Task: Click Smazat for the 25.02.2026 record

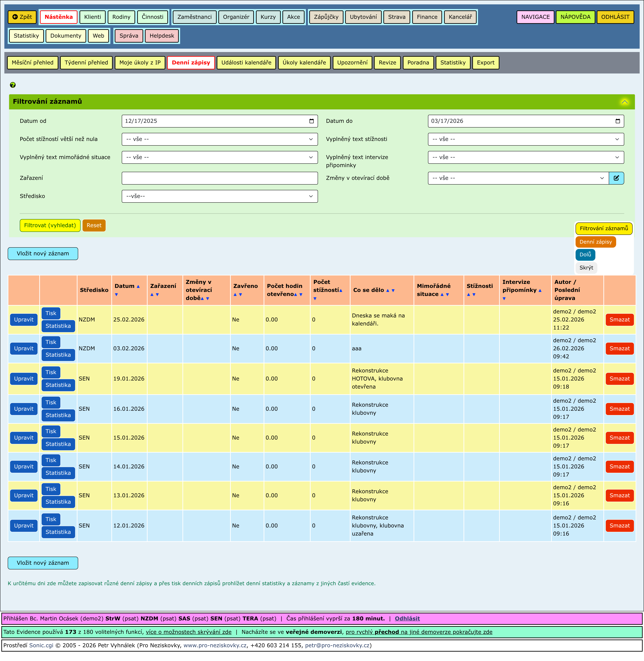Action: 619,320
